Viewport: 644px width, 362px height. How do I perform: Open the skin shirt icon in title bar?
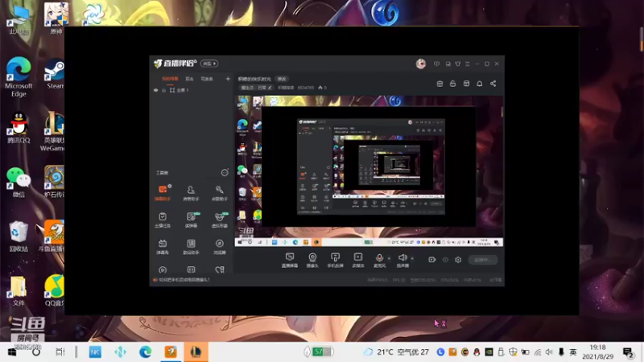click(x=457, y=64)
